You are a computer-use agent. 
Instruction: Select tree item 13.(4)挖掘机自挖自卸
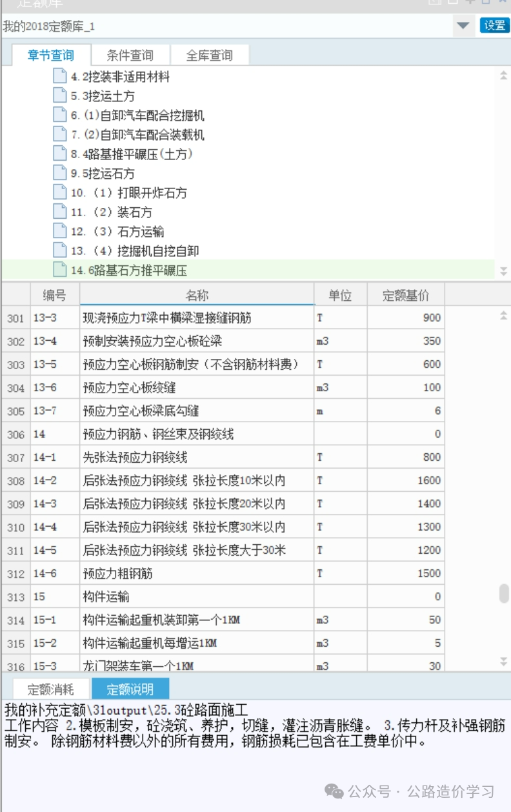tap(134, 251)
